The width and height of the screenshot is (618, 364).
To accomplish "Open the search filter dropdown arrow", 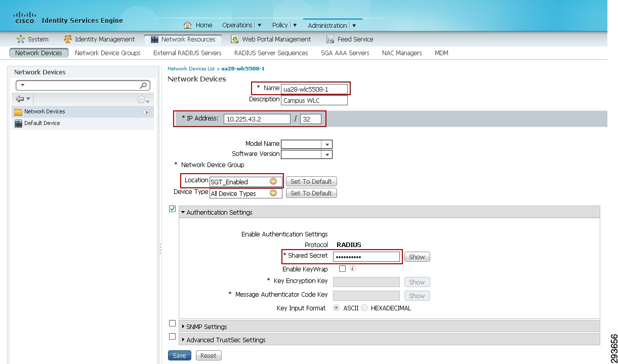I will [23, 85].
